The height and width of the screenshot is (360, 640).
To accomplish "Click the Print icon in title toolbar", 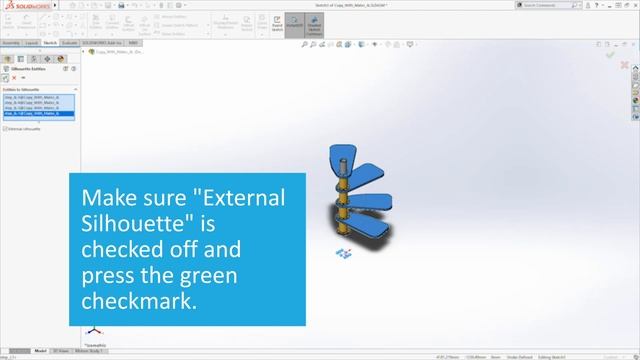I will (x=121, y=5).
